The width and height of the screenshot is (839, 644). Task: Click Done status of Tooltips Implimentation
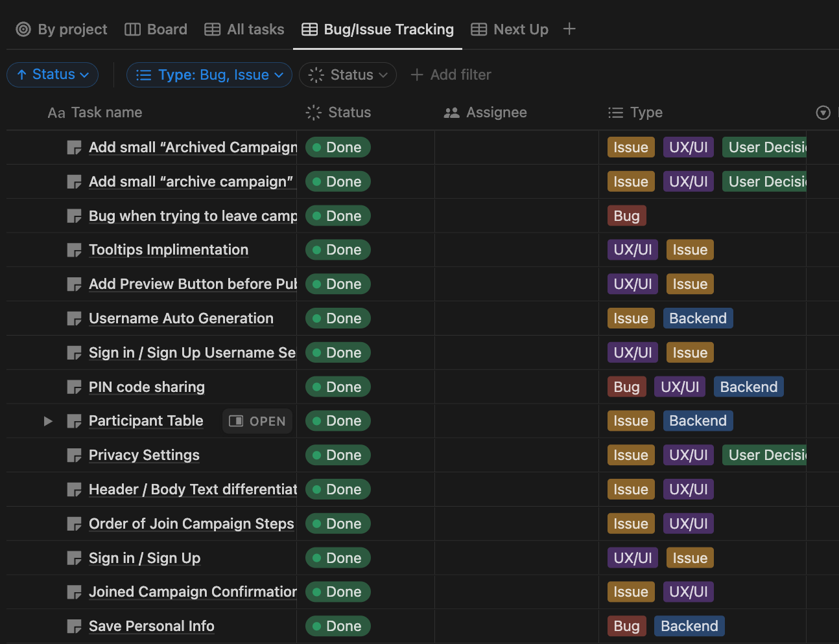338,250
